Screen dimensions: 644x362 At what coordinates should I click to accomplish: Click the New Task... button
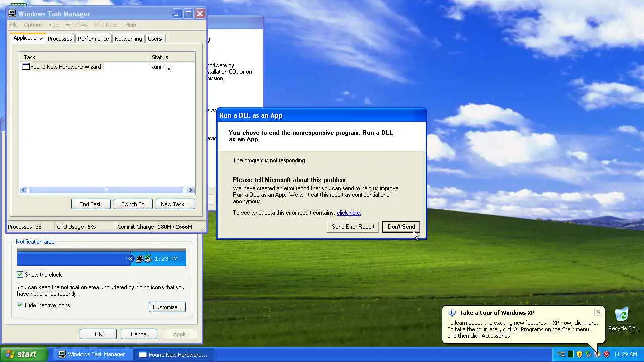pyautogui.click(x=175, y=204)
